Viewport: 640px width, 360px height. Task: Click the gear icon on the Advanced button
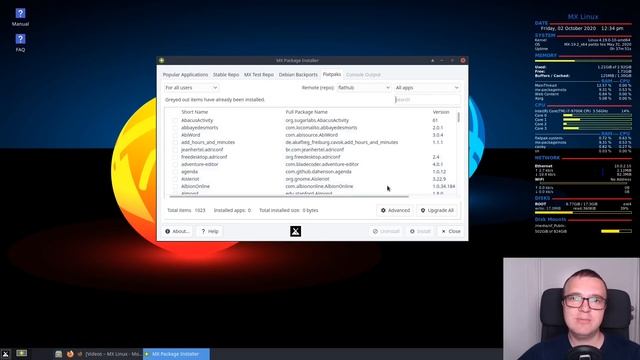pos(383,210)
